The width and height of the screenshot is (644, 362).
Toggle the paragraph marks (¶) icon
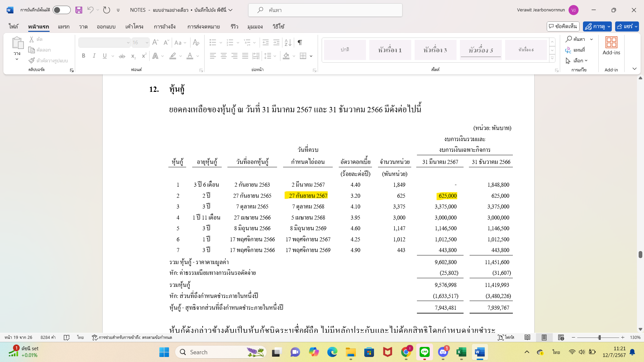[300, 43]
